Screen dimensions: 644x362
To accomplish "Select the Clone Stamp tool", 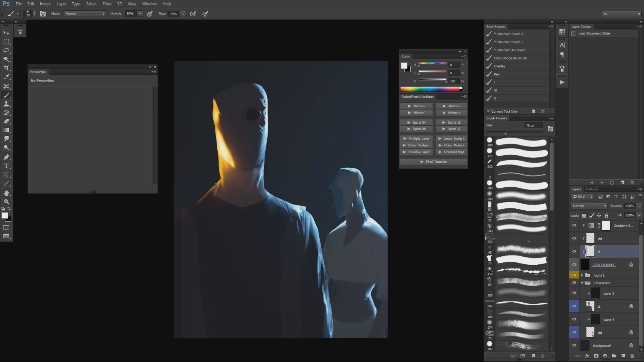I will point(7,104).
